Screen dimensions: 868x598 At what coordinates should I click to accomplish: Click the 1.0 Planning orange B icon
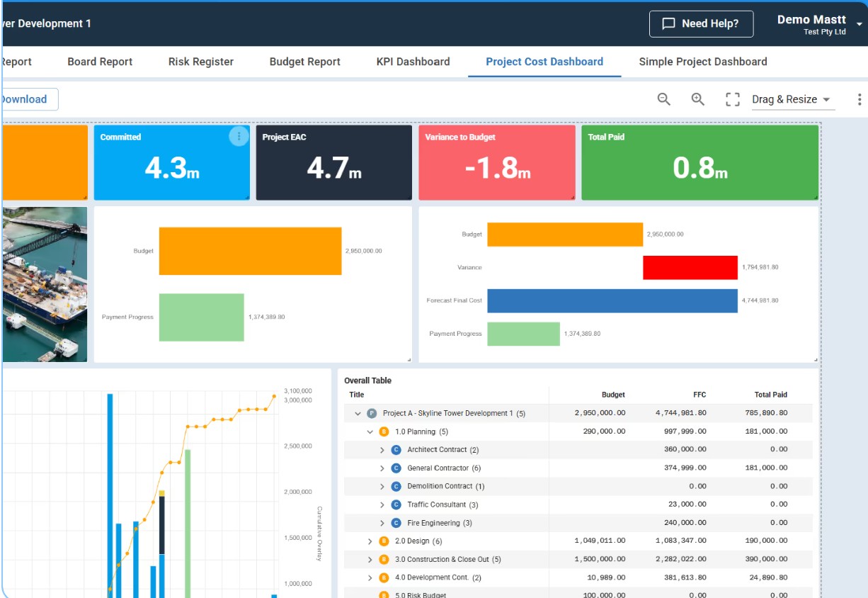(384, 431)
